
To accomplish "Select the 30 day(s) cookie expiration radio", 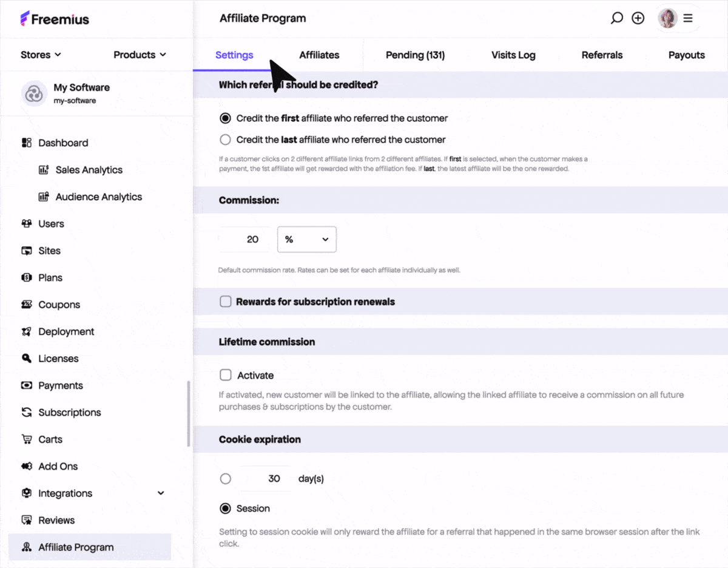I will [x=226, y=479].
